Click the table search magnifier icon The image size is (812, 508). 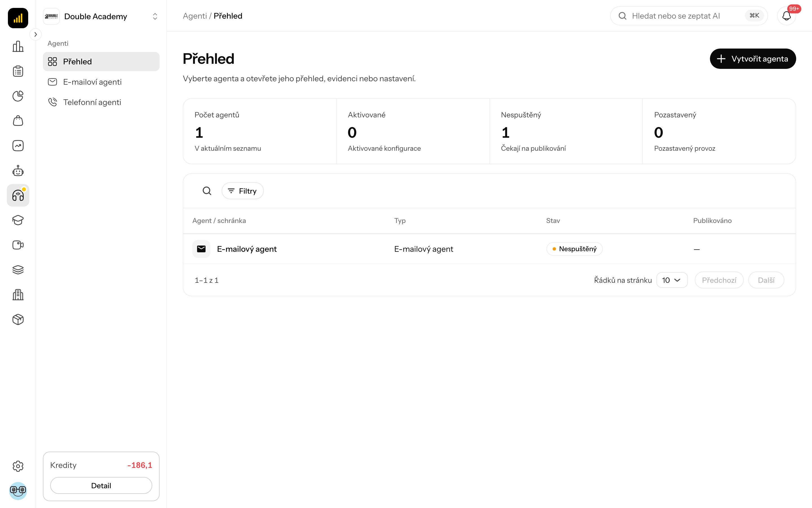pyautogui.click(x=207, y=191)
